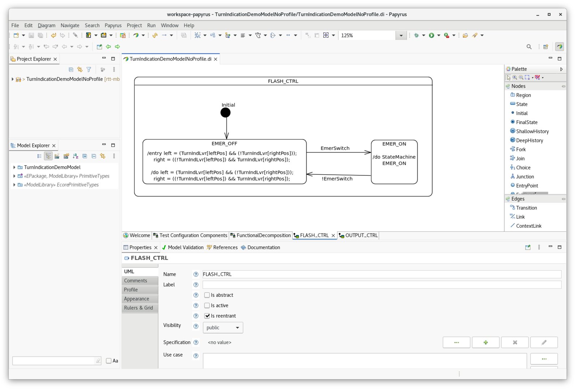Open the Model Validation tab
The width and height of the screenshot is (578, 392).
click(x=183, y=248)
